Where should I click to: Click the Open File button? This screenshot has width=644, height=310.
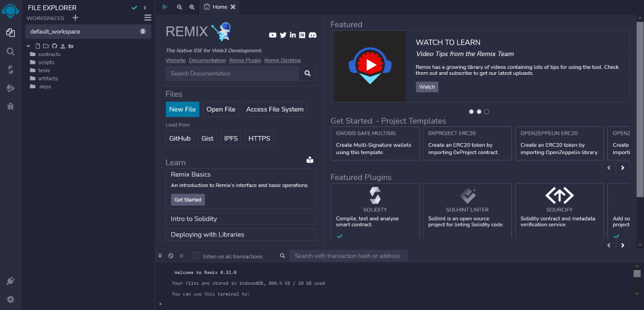tap(221, 110)
